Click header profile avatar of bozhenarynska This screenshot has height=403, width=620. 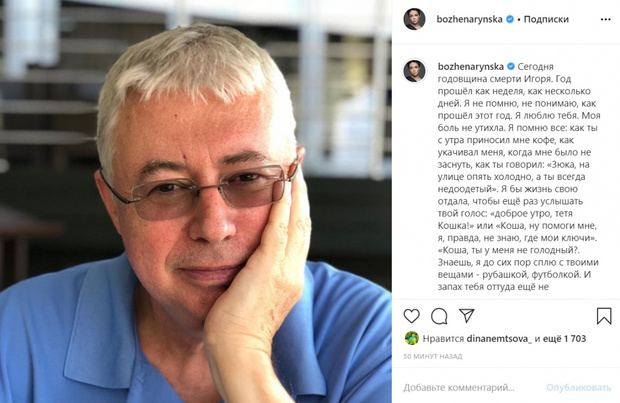coord(414,19)
